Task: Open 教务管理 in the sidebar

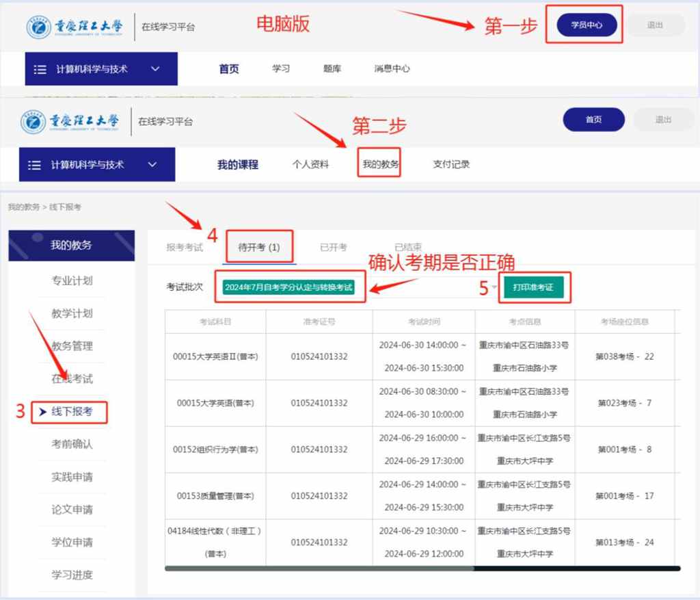Action: click(x=72, y=345)
